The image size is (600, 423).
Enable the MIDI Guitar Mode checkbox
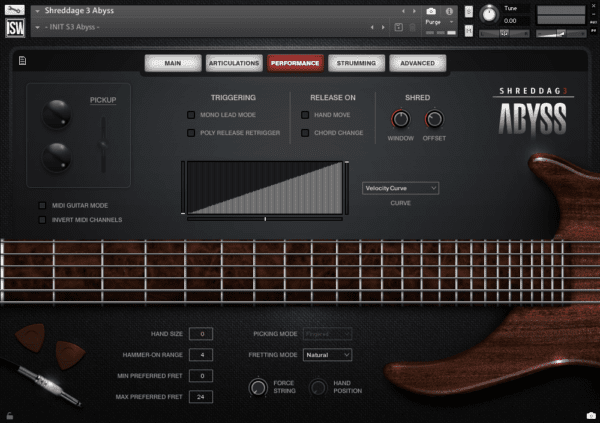[42, 206]
